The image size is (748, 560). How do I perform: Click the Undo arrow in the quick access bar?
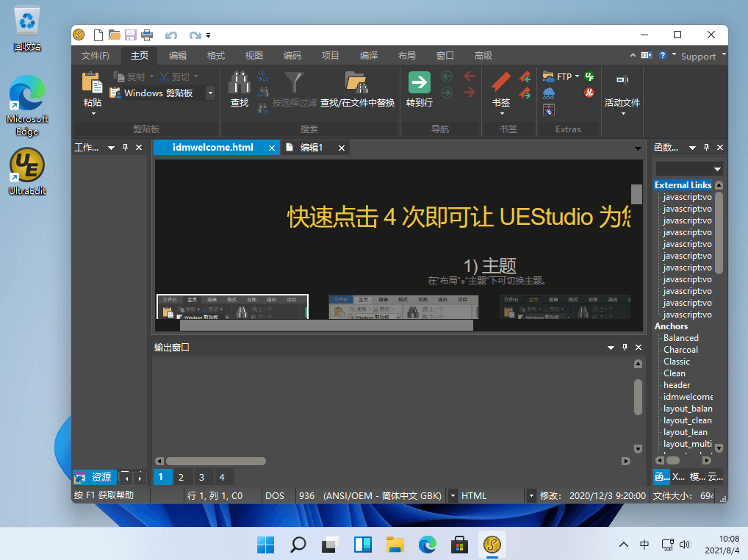pyautogui.click(x=170, y=35)
